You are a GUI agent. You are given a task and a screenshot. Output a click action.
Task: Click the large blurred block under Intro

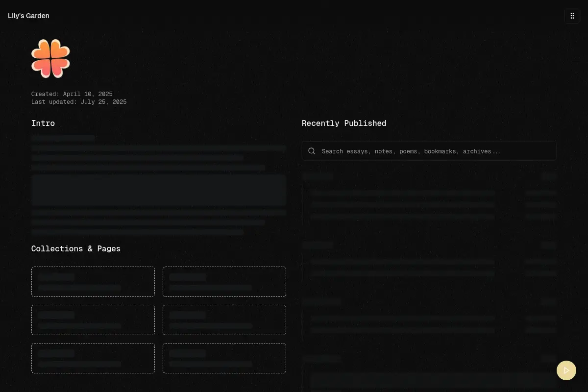click(159, 190)
